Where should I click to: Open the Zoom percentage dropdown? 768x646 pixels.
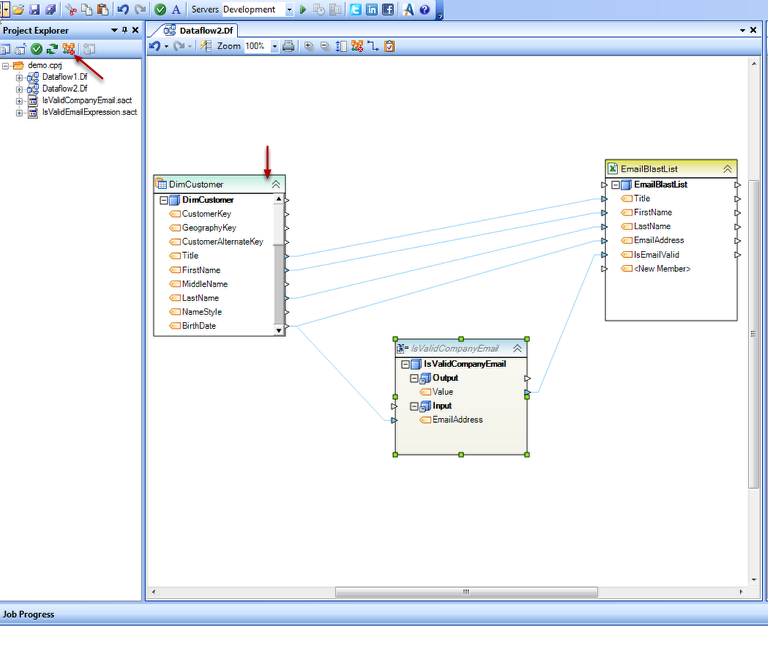(273, 46)
